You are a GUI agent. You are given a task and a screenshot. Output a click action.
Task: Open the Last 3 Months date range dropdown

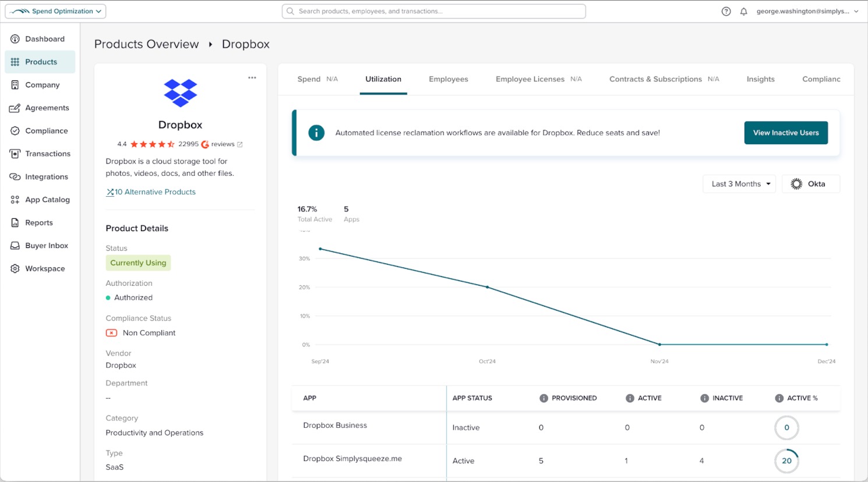click(x=739, y=183)
